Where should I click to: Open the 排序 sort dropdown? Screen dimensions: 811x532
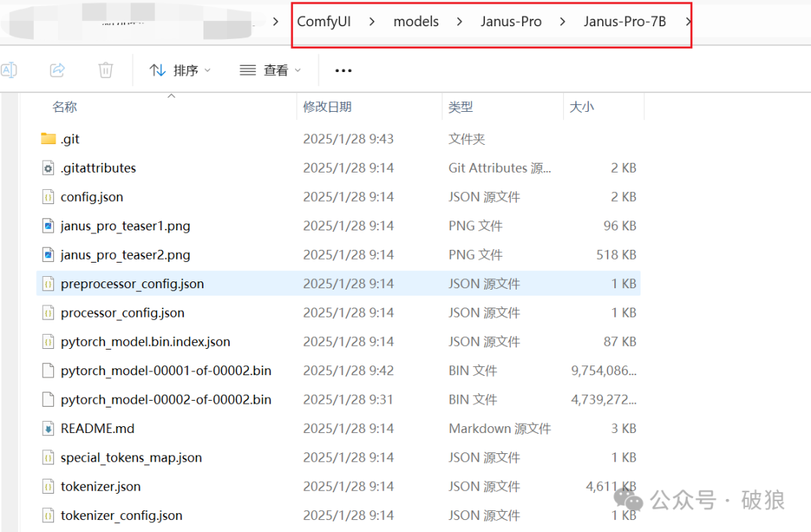click(180, 70)
